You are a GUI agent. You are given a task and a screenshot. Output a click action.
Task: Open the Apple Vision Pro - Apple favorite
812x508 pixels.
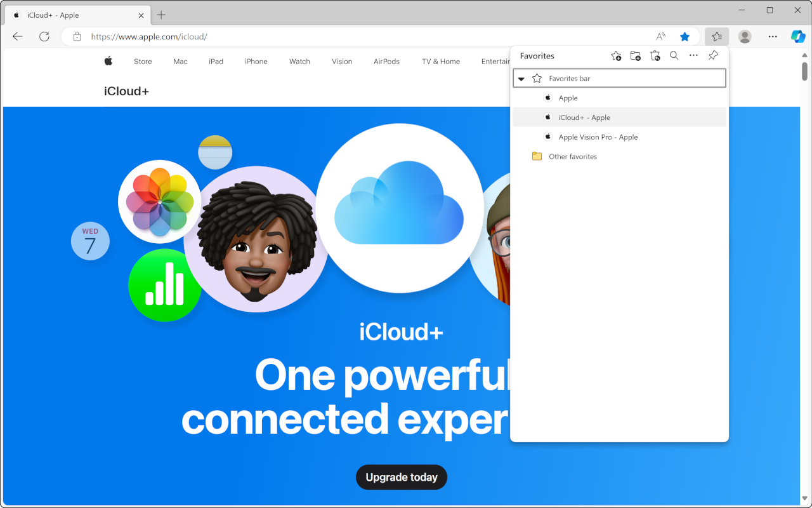[619, 137]
